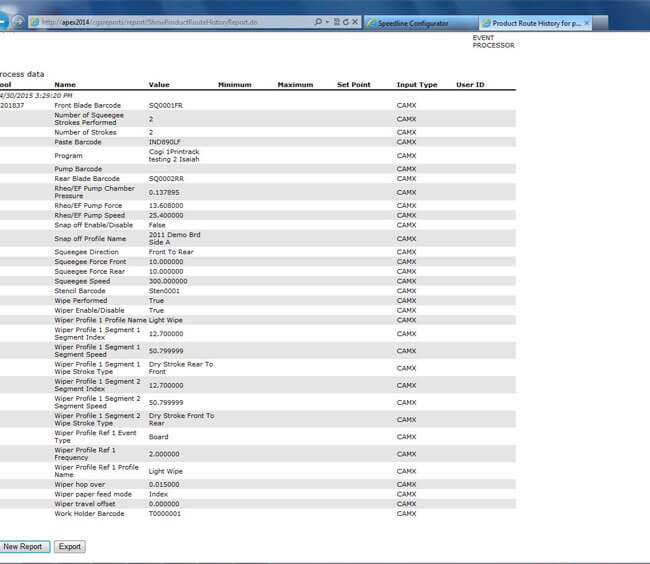Click the page icon in address bar
Screen dimensions: 650x564
[35, 22]
